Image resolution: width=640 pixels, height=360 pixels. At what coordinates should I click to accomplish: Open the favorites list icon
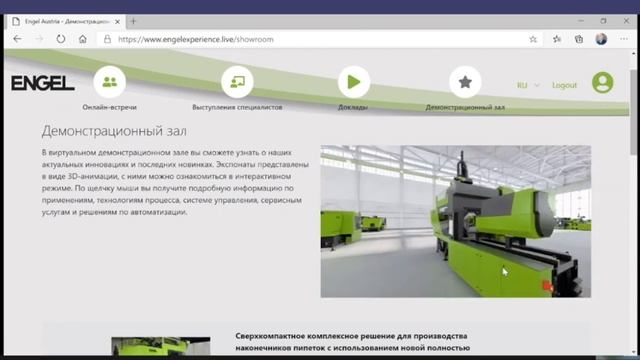pyautogui.click(x=557, y=39)
